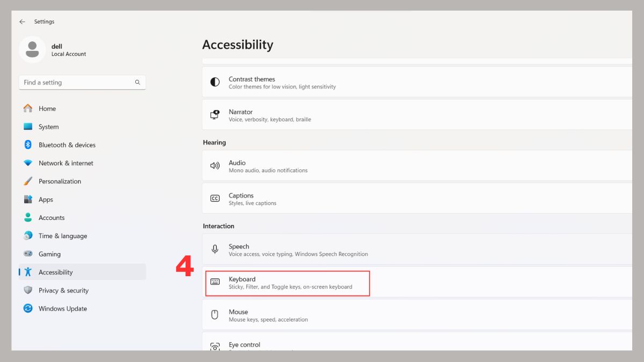Click the Settings window title
This screenshot has height=362, width=644.
coord(44,21)
